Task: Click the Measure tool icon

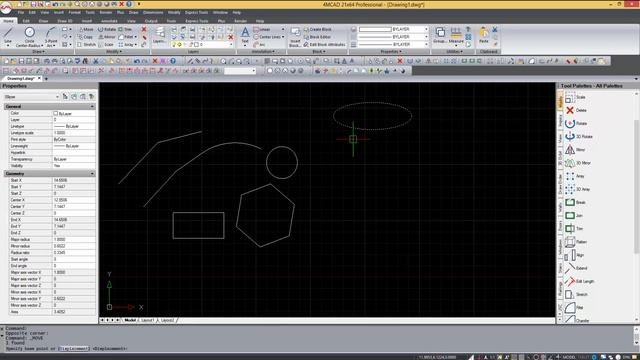Action: click(x=456, y=35)
